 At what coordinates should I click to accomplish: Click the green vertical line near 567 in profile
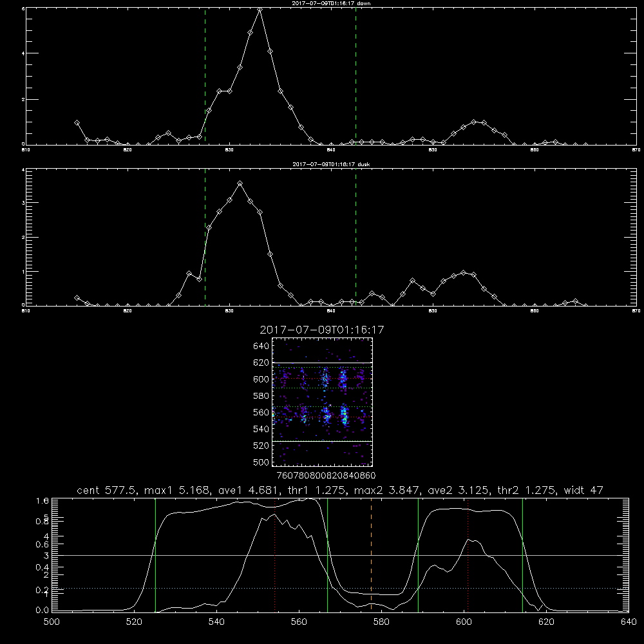pos(327,554)
